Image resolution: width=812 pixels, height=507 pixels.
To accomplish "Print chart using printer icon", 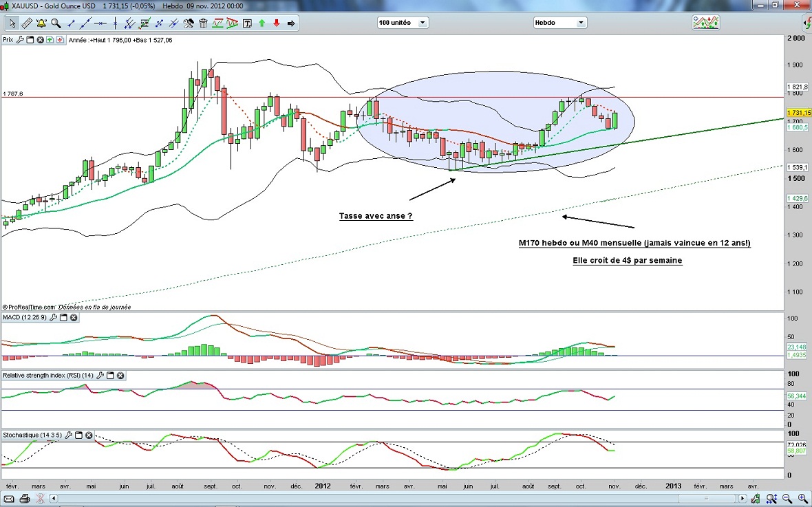I will [25, 499].
